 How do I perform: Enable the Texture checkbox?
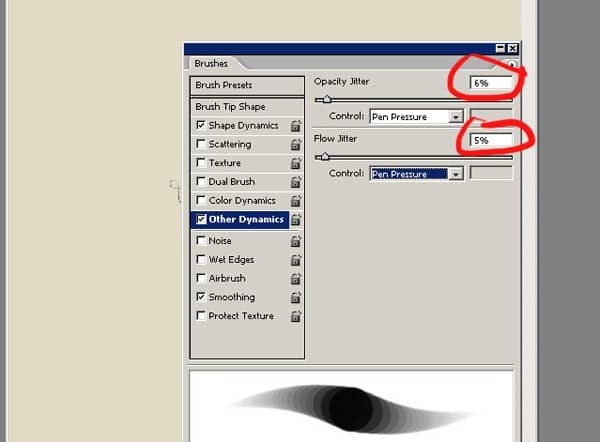click(201, 162)
